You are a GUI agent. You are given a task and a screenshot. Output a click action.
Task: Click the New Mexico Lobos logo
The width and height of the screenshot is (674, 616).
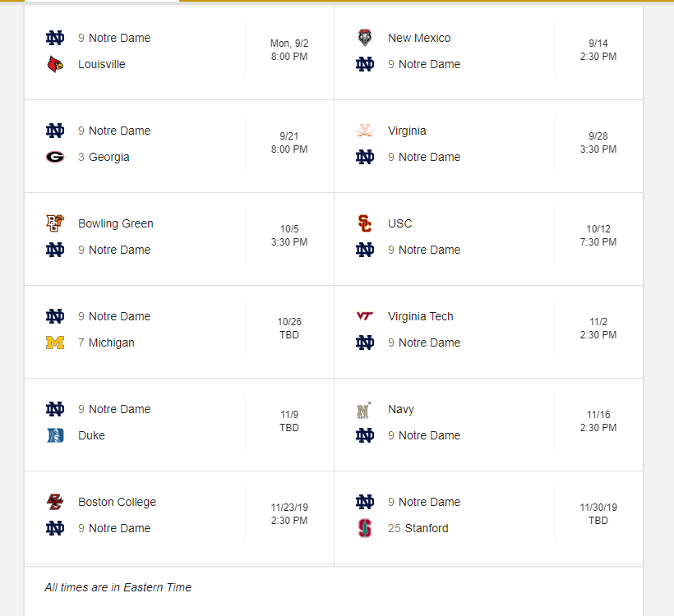[x=364, y=38]
